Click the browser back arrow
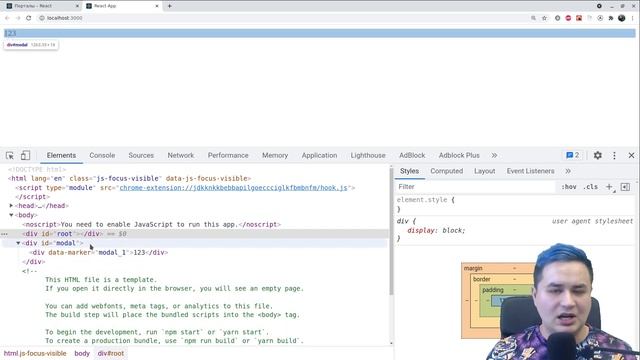Image resolution: width=640 pixels, height=360 pixels. [x=7, y=18]
